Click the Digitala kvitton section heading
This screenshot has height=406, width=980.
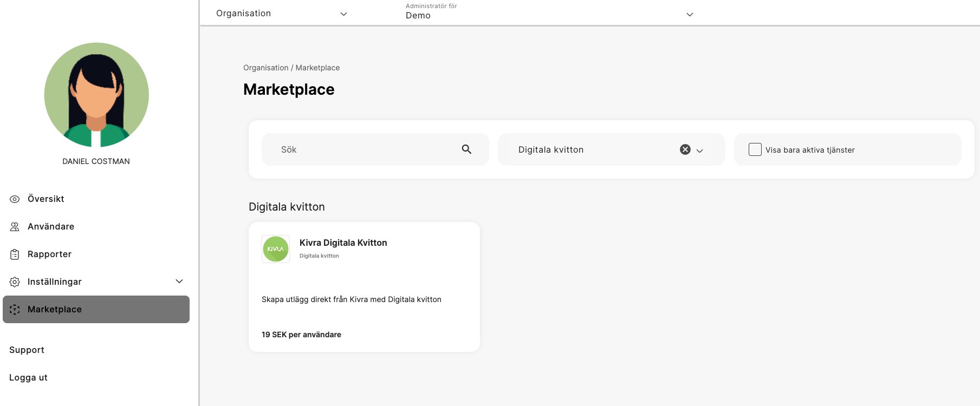tap(287, 207)
